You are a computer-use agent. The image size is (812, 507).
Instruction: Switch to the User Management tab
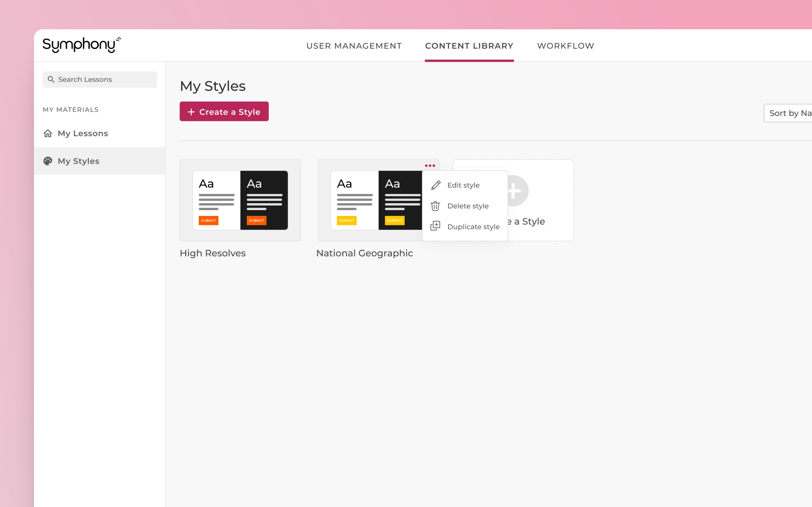(x=354, y=46)
